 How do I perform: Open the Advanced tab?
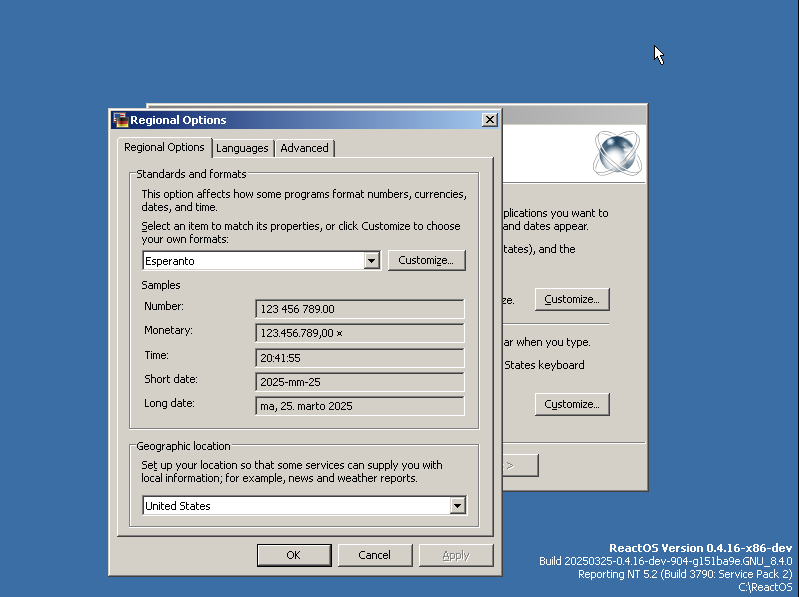pyautogui.click(x=304, y=148)
